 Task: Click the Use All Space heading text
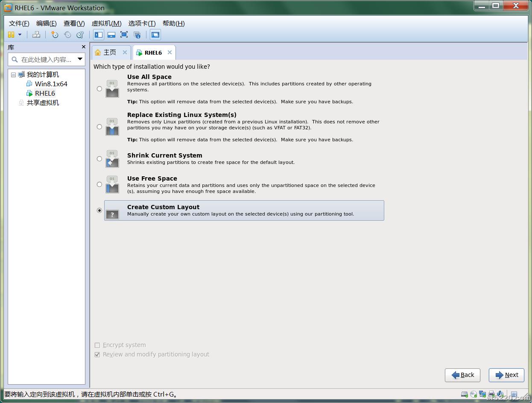pos(149,77)
